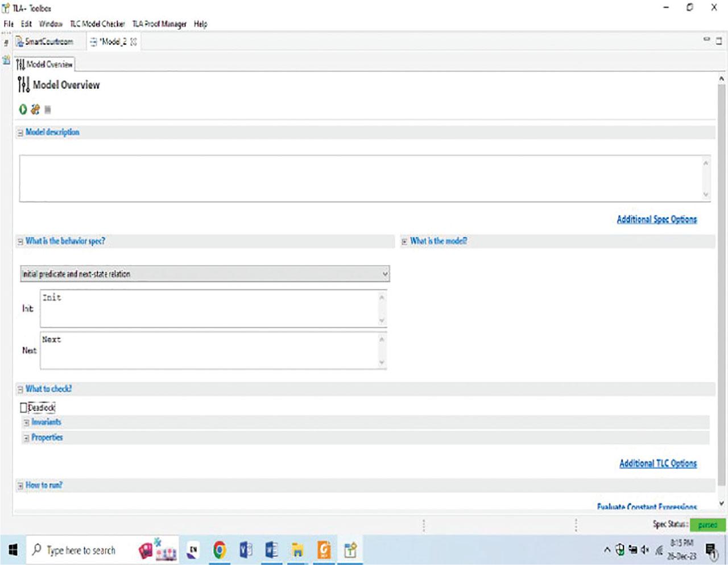Expand the Properties section

[26, 438]
